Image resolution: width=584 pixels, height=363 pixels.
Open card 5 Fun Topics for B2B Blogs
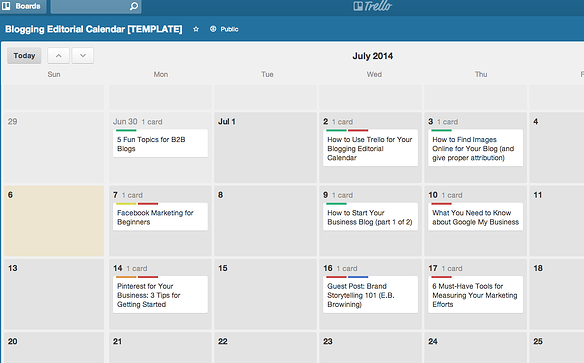[160, 144]
